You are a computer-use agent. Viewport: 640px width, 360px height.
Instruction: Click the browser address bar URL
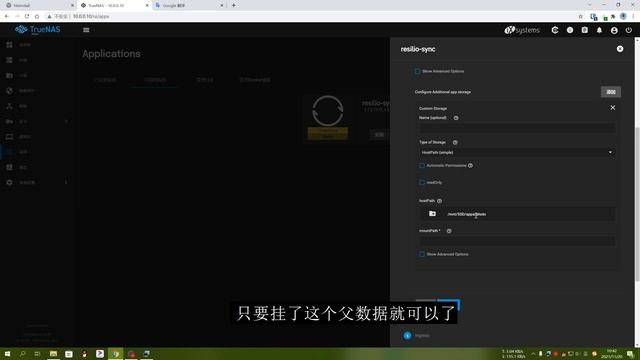pyautogui.click(x=91, y=16)
